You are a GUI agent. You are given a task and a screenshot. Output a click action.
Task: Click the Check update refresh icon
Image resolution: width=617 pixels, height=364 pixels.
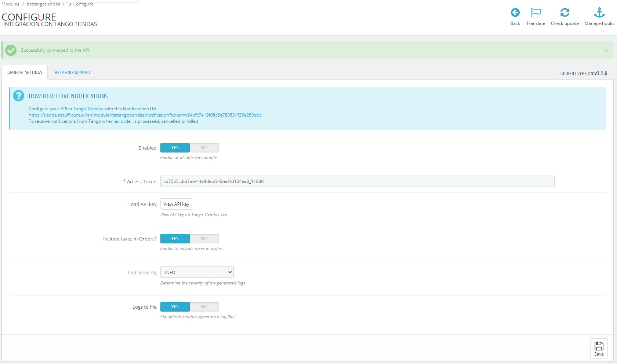point(565,12)
